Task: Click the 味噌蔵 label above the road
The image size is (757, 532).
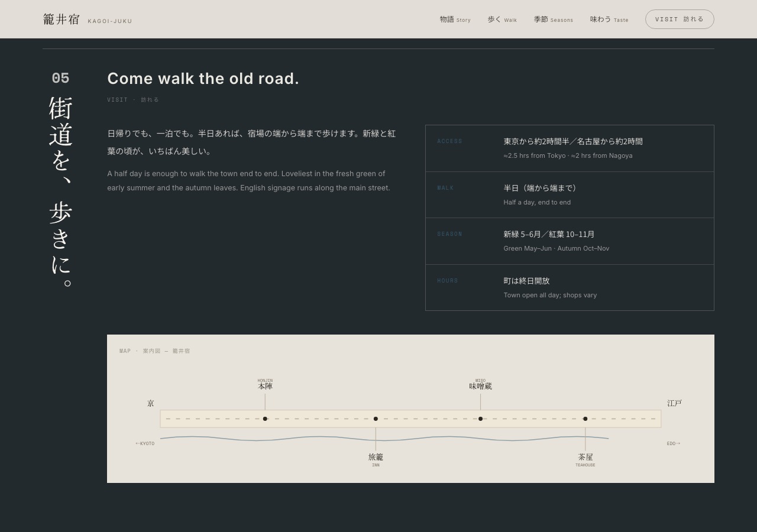Action: point(480,385)
